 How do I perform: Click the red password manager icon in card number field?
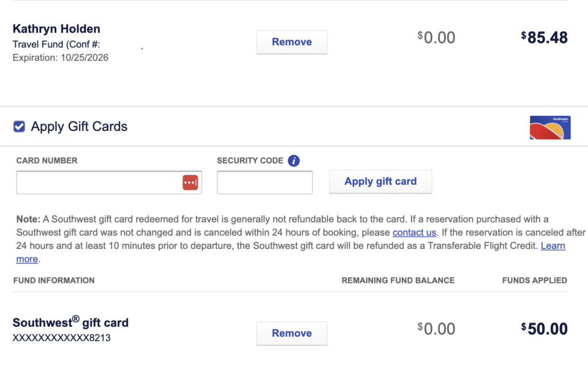(190, 182)
